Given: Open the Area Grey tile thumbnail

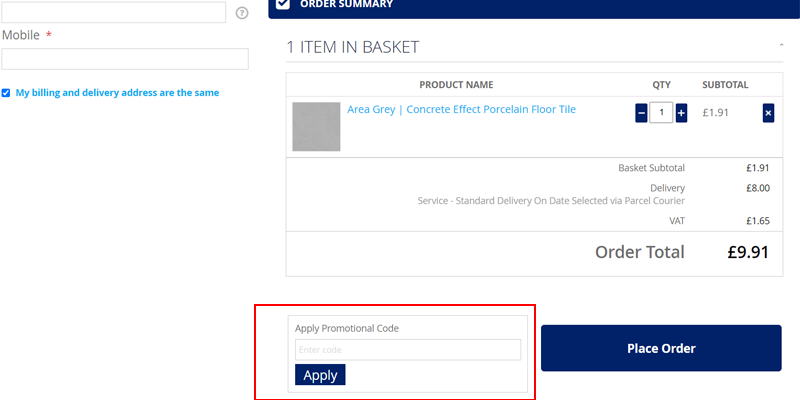Looking at the screenshot, I should point(316,127).
